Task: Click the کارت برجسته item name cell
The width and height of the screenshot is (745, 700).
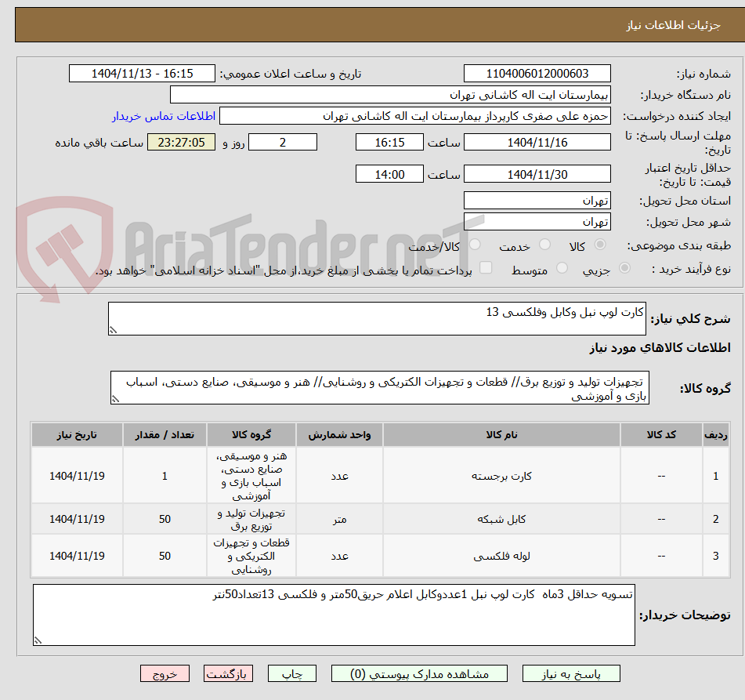Action: [501, 476]
